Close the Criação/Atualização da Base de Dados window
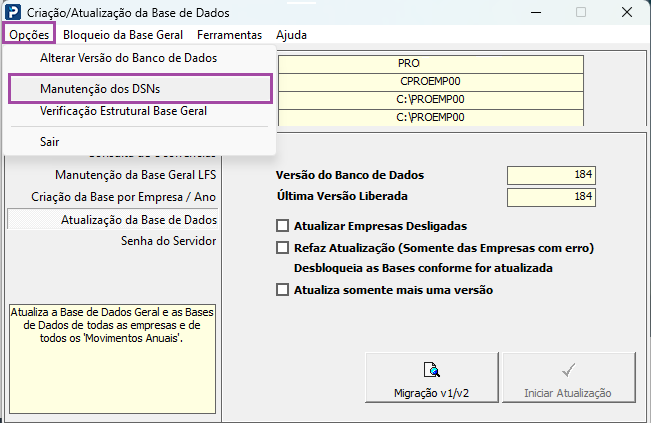Viewport: 651px width, 429px height. (627, 12)
